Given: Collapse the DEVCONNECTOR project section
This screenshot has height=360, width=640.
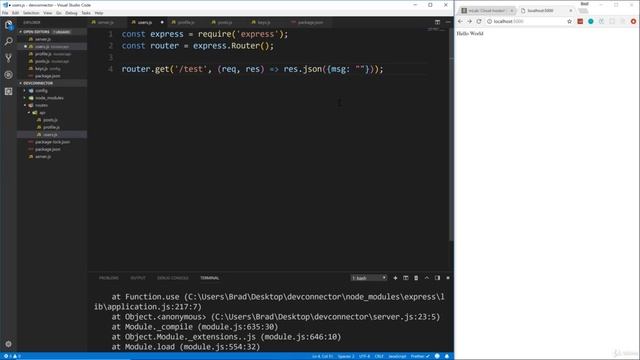Looking at the screenshot, I should (52, 83).
